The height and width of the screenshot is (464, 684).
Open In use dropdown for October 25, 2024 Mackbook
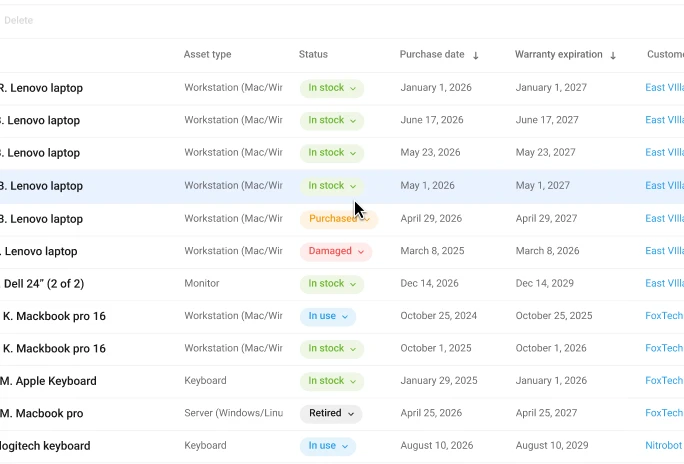pyautogui.click(x=328, y=316)
